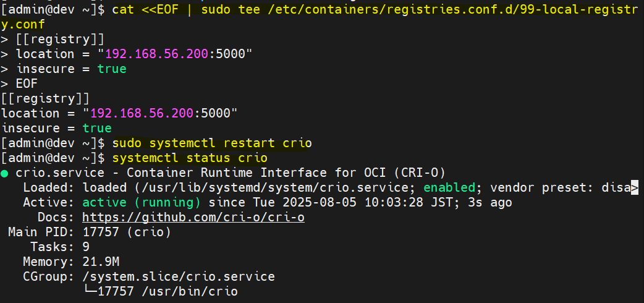Click the tree branch glyph before 17757 /usr/bin/crio
This screenshot has height=303, width=644.
tap(89, 291)
